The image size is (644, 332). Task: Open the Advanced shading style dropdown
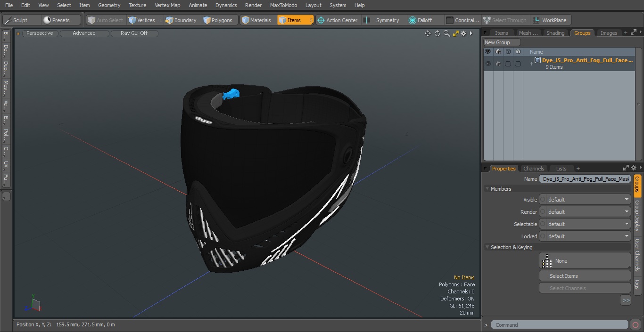pyautogui.click(x=84, y=33)
